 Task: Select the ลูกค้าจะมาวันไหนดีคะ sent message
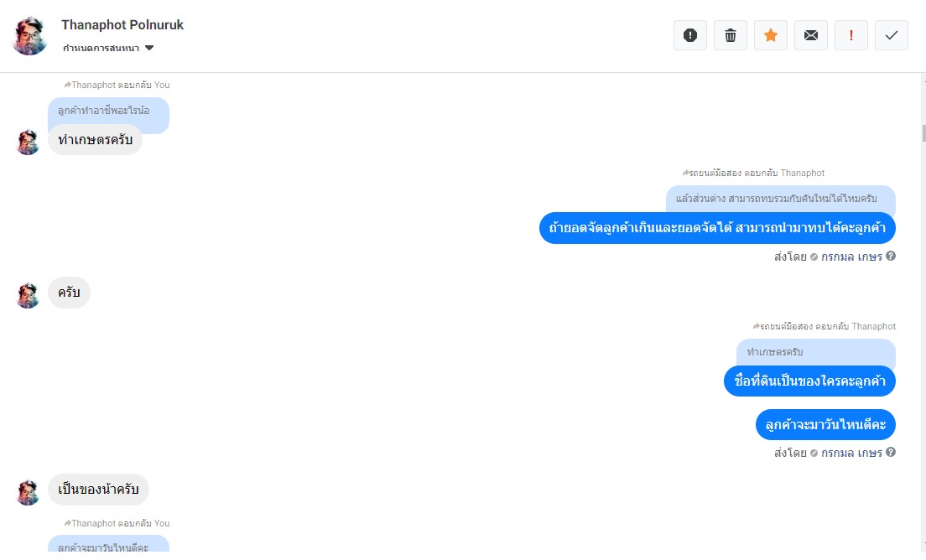click(x=825, y=425)
